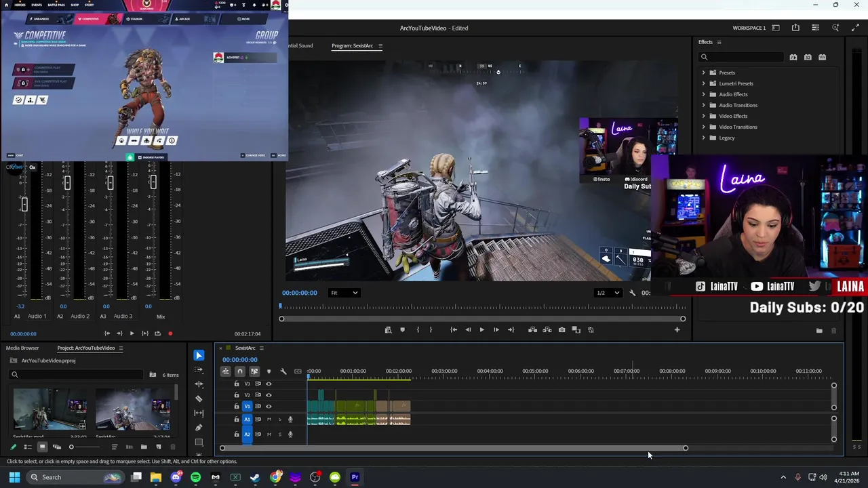Open the 1/2 playback resolution dropdown
Screen dimensions: 868x488
(608, 293)
